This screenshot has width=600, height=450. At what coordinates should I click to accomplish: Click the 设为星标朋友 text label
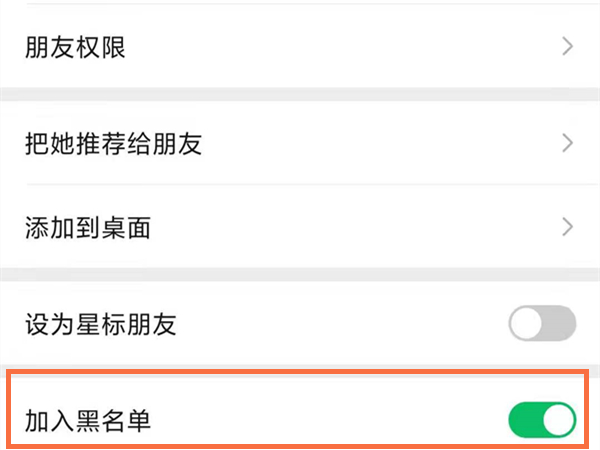tap(100, 324)
